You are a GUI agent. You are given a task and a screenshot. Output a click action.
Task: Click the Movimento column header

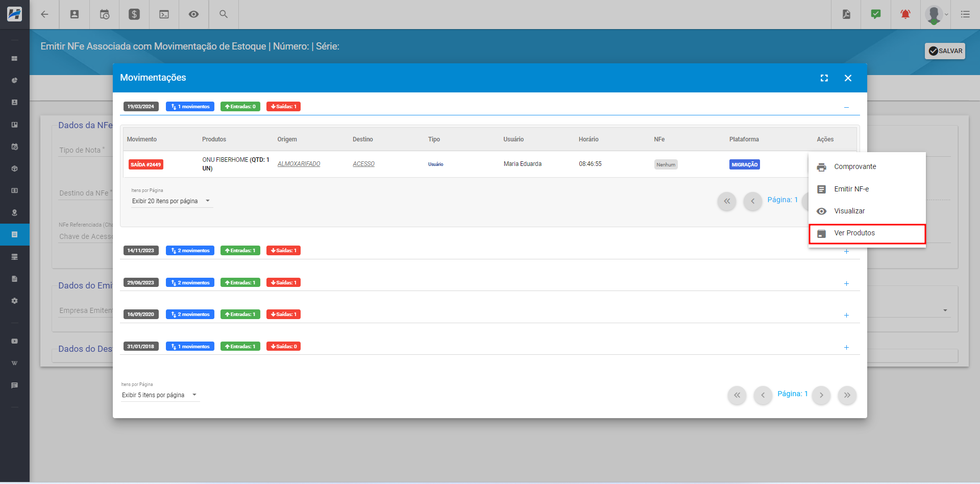[x=142, y=139]
